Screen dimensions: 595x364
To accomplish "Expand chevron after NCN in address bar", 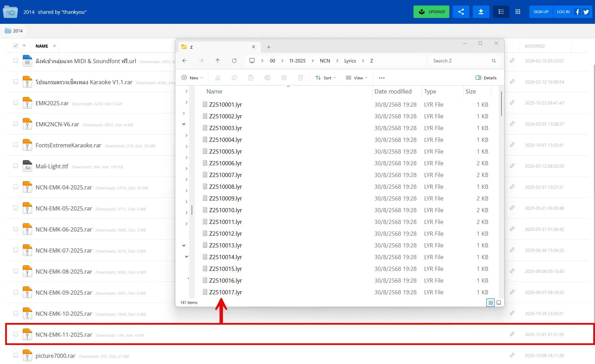I will 337,61.
